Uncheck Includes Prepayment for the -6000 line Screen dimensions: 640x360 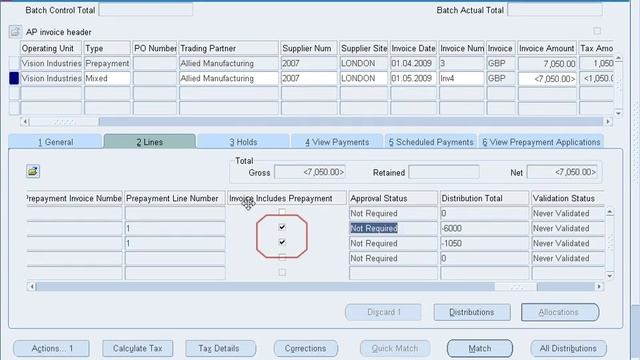coord(282,227)
